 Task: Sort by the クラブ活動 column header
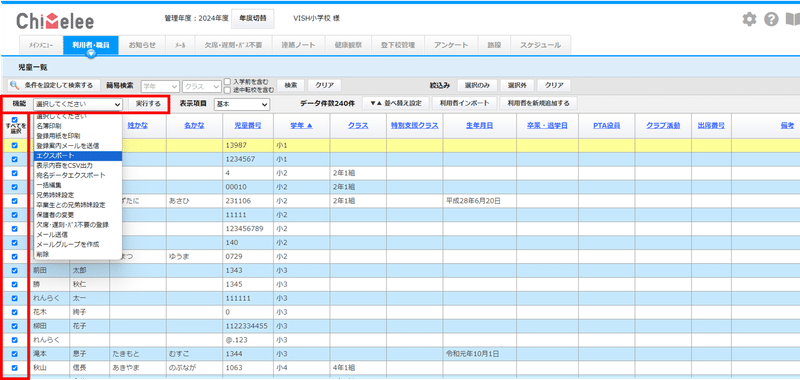[663, 125]
